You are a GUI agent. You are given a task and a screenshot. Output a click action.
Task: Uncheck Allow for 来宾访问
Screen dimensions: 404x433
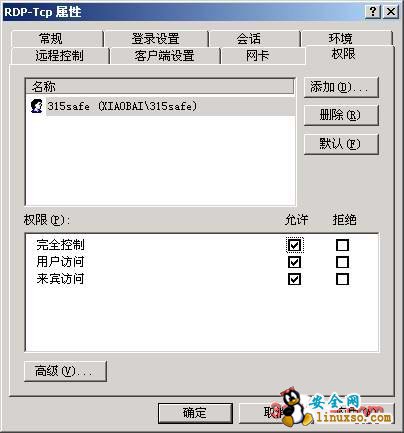click(x=294, y=279)
